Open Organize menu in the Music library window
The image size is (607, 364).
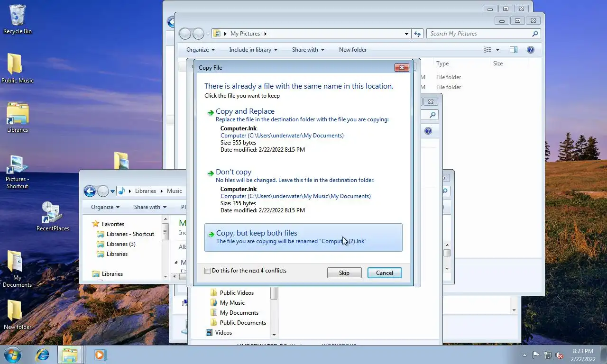pyautogui.click(x=105, y=207)
